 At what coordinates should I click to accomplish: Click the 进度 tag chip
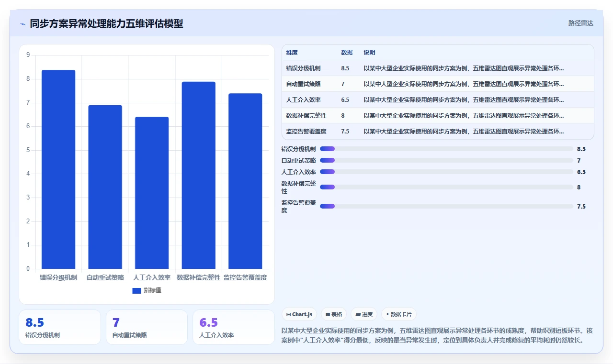coord(364,314)
